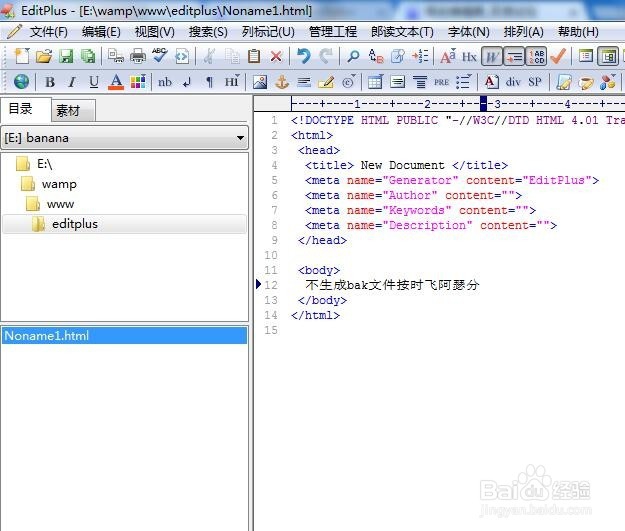This screenshot has height=531, width=625.
Task: Run the ABC spell check
Action: 160,56
